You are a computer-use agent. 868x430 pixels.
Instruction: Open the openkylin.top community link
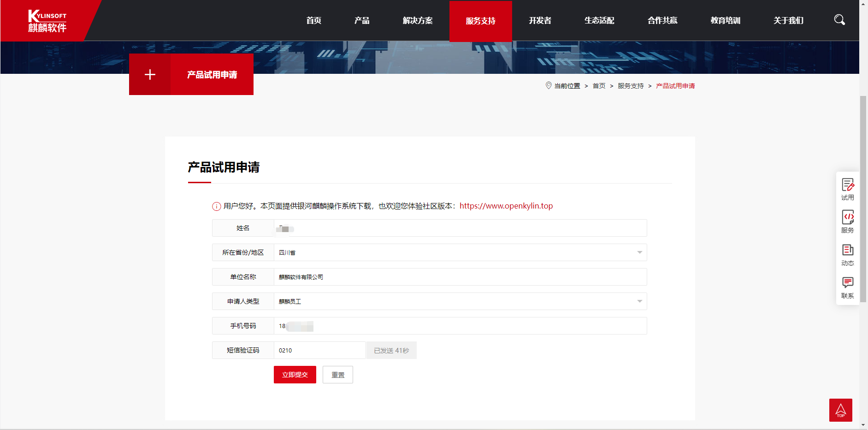pos(505,206)
